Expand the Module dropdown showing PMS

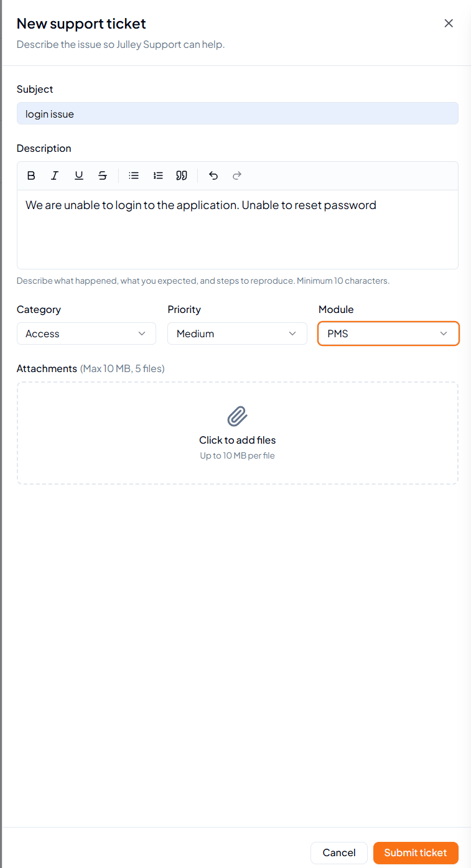[x=388, y=334]
